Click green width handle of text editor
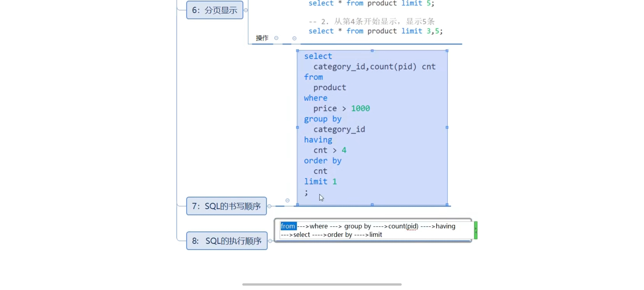This screenshot has width=644, height=290. pyautogui.click(x=475, y=230)
